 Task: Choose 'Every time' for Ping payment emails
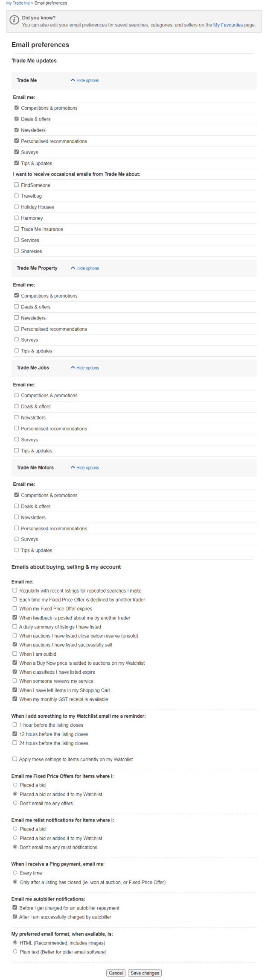[x=15, y=873]
